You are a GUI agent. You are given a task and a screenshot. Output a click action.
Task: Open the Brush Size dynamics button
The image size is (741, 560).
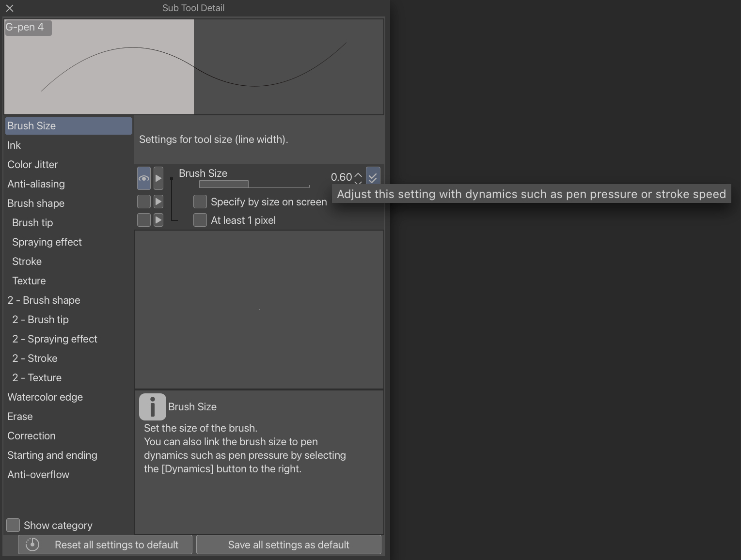pos(373,177)
